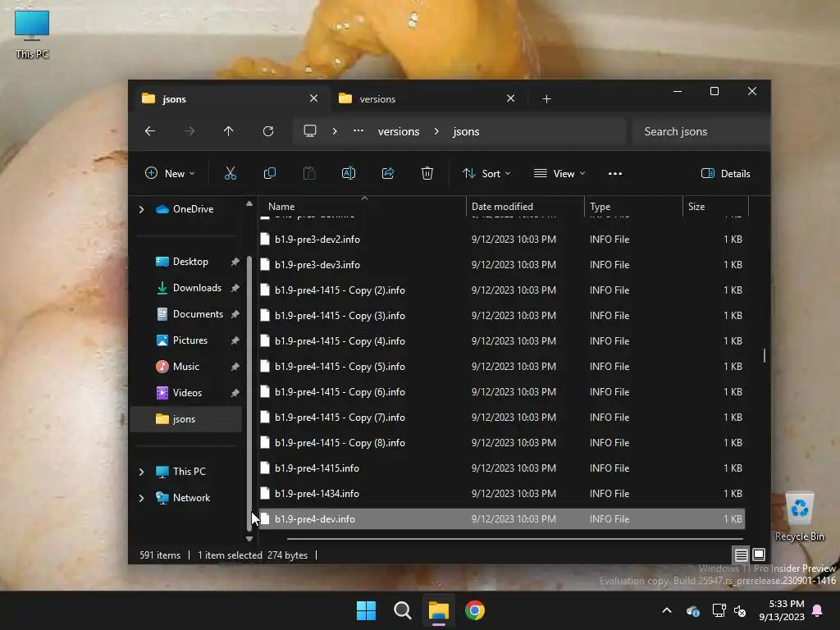Image resolution: width=840 pixels, height=630 pixels.
Task: Click the Rename icon in toolbar
Action: click(x=348, y=173)
